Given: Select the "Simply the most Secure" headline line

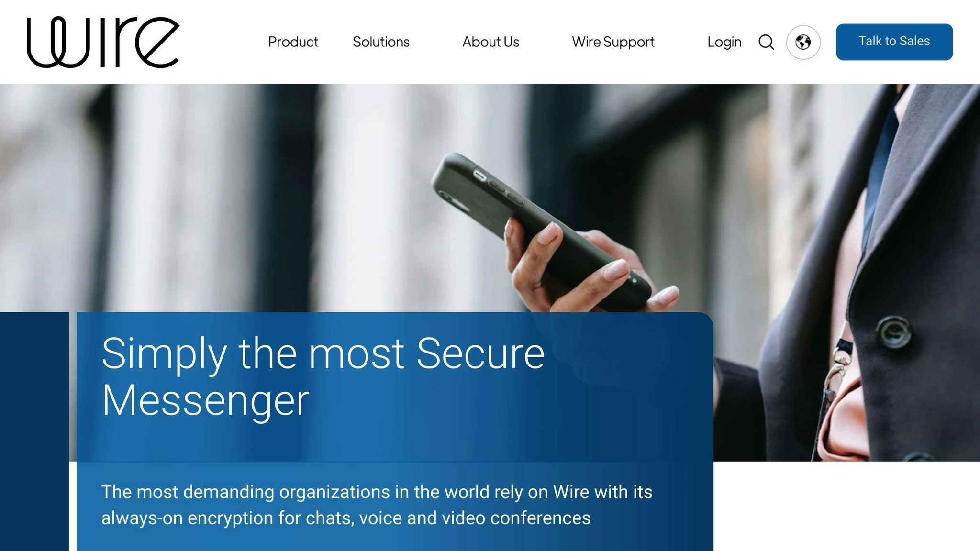Looking at the screenshot, I should (323, 354).
